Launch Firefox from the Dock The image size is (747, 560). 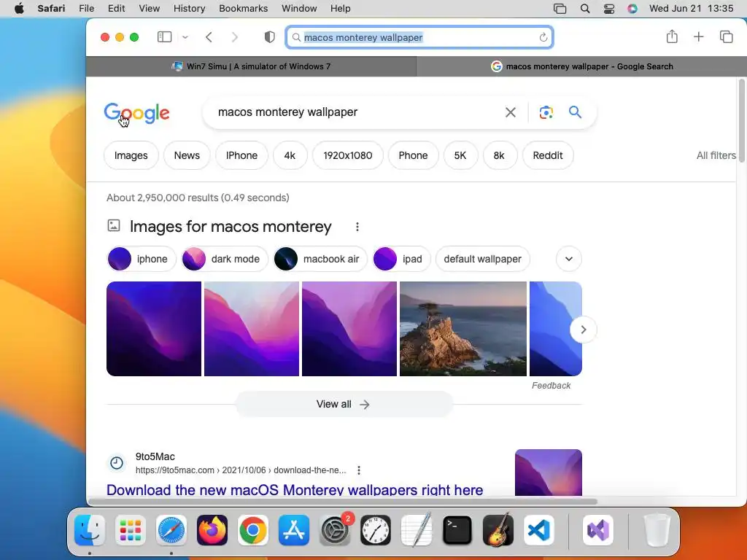212,530
